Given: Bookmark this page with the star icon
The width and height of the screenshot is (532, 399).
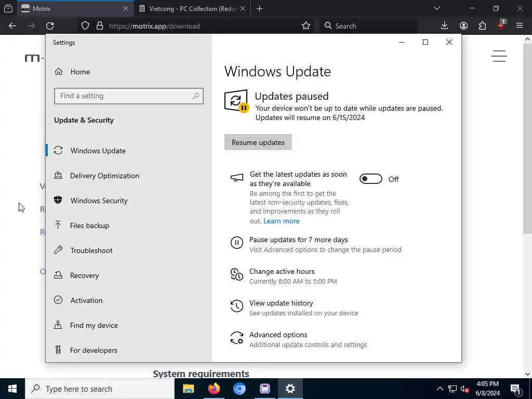Looking at the screenshot, I should pyautogui.click(x=305, y=26).
